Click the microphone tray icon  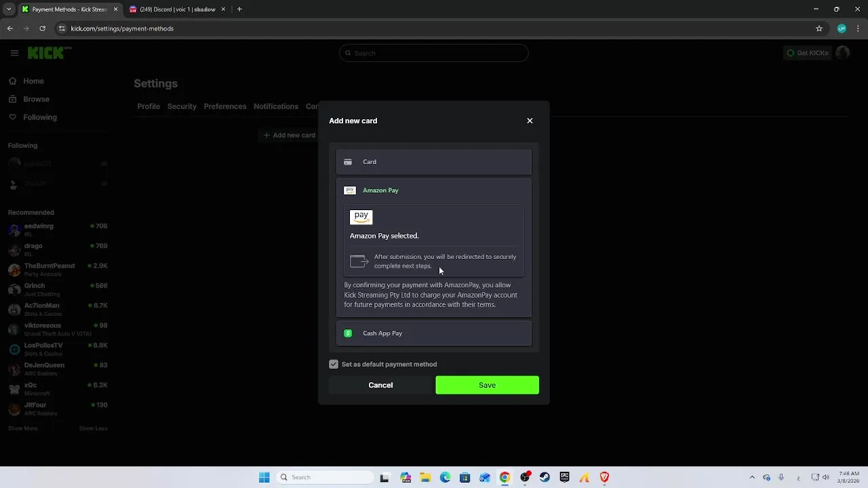coord(781,477)
